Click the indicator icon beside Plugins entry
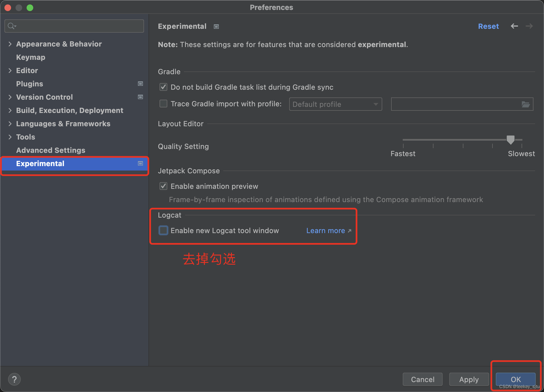The image size is (544, 392). click(140, 84)
